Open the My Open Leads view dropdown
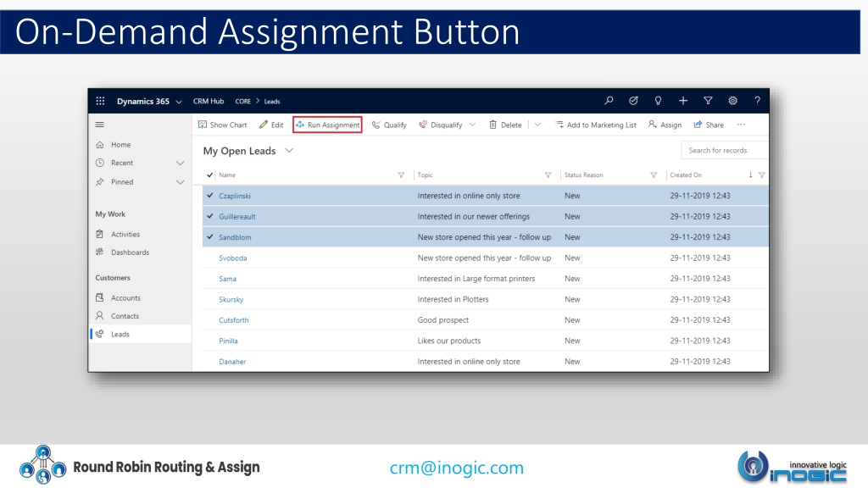 click(x=289, y=151)
